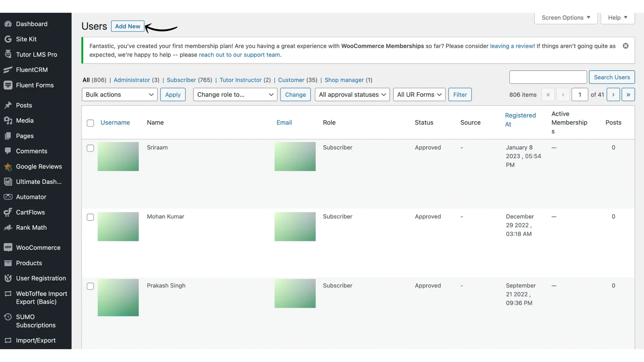Open the Bulk actions dropdown
644x362 pixels.
[119, 95]
